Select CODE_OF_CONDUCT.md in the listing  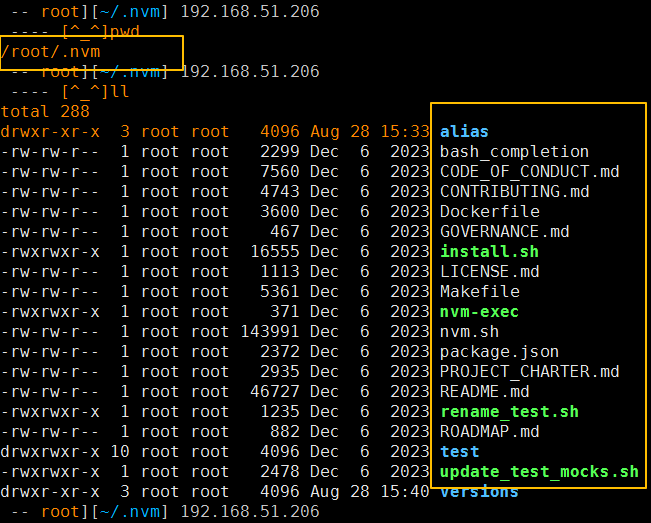tap(529, 171)
